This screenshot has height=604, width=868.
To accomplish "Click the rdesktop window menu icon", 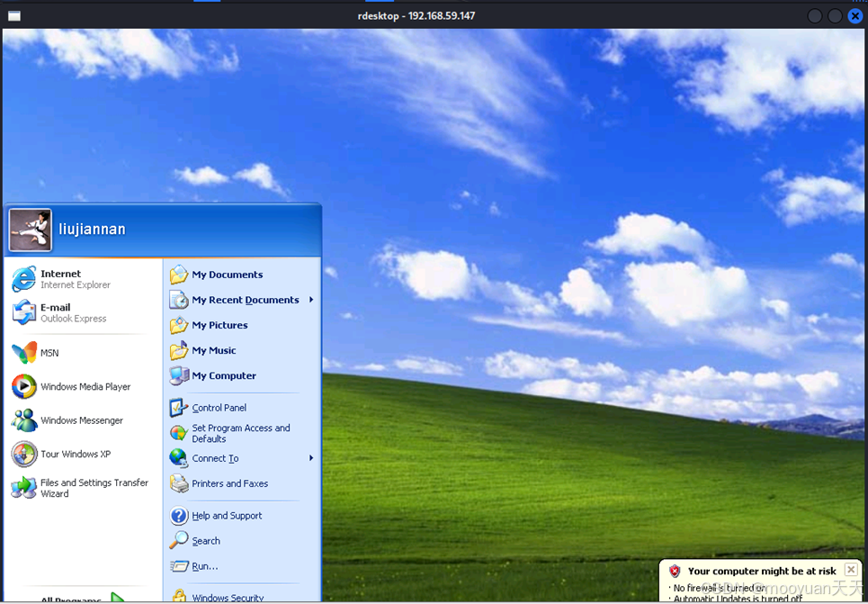I will coord(14,15).
